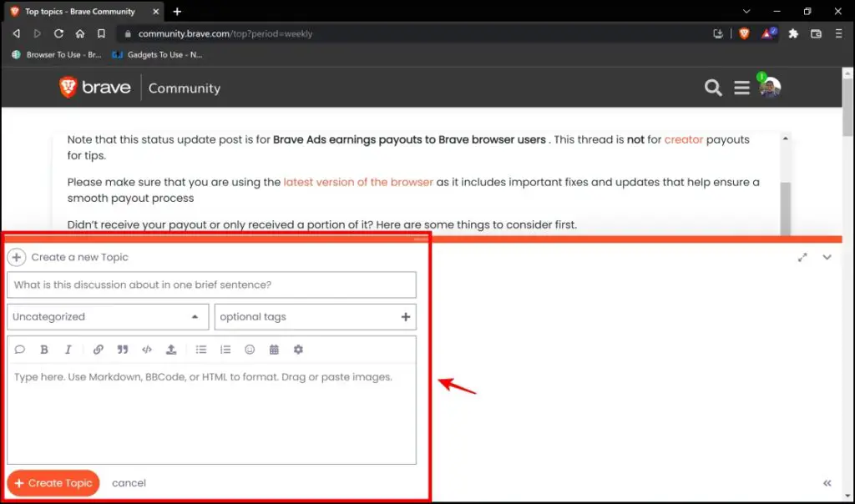Open the Community hamburger menu
Image resolution: width=855 pixels, height=504 pixels.
tap(741, 87)
